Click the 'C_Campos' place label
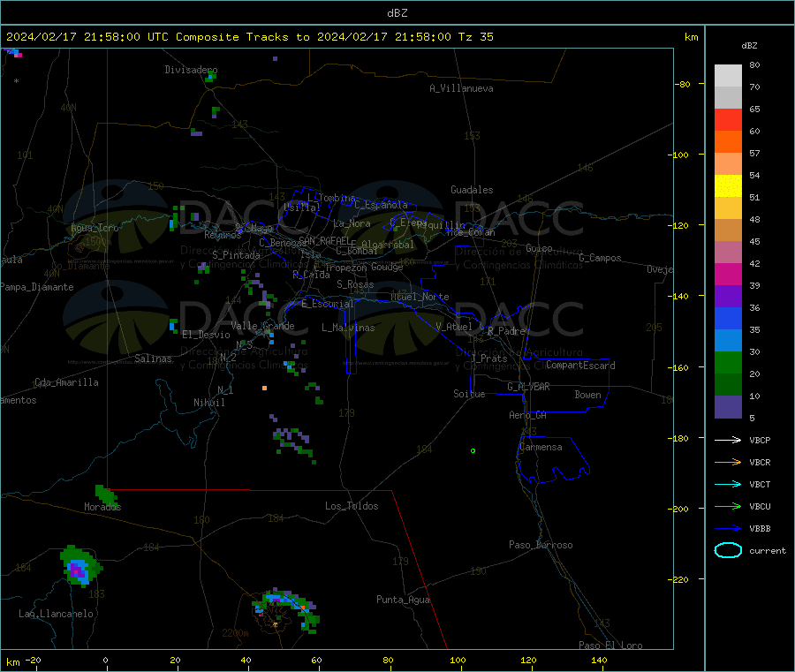Image resolution: width=795 pixels, height=672 pixels. (600, 258)
